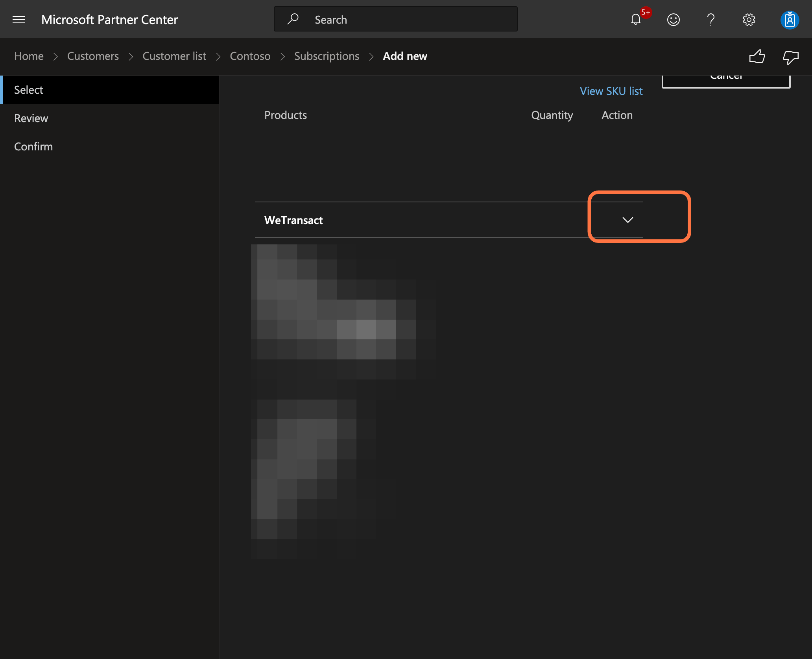The width and height of the screenshot is (812, 659).
Task: Go to Contoso breadcrumb
Action: click(x=250, y=56)
